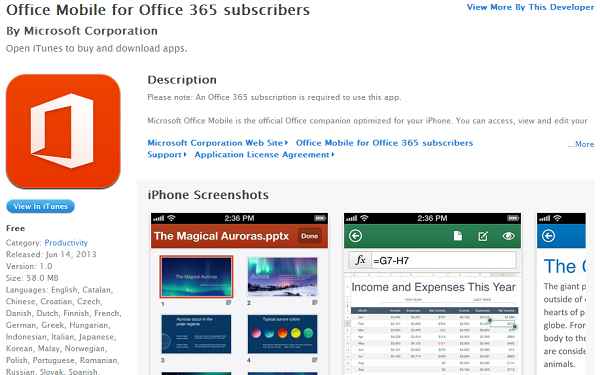Open the Microsoft Corporation Web Site link
The image size is (600, 375).
tap(218, 143)
